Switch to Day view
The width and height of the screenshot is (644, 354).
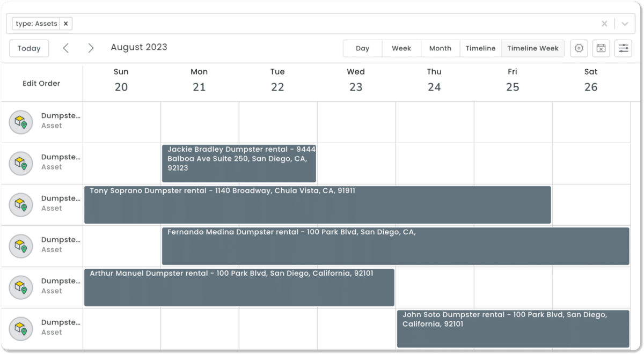(362, 48)
